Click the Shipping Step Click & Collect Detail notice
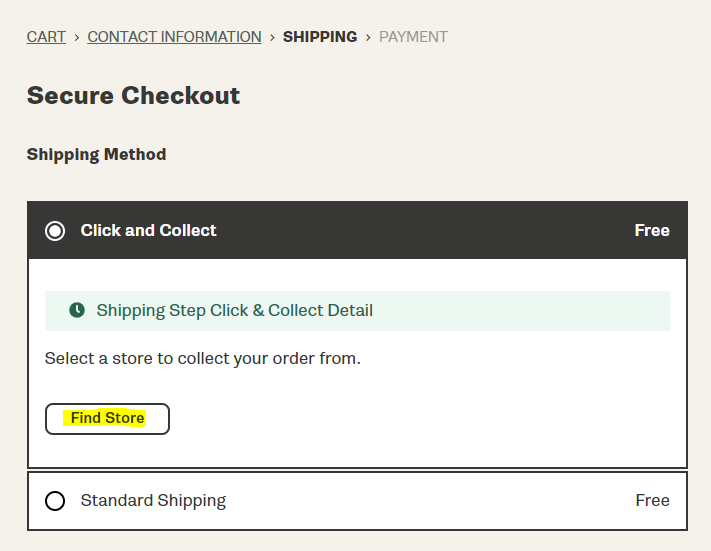 (357, 311)
